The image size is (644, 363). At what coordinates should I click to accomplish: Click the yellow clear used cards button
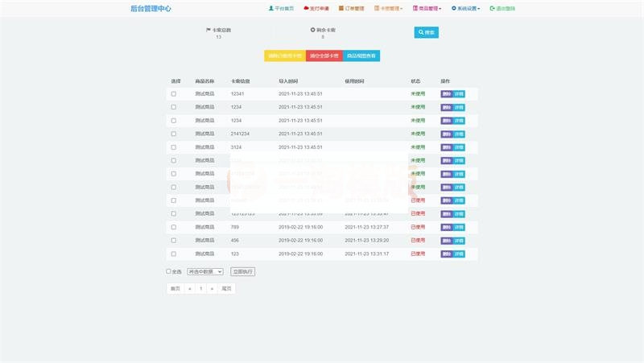click(285, 56)
